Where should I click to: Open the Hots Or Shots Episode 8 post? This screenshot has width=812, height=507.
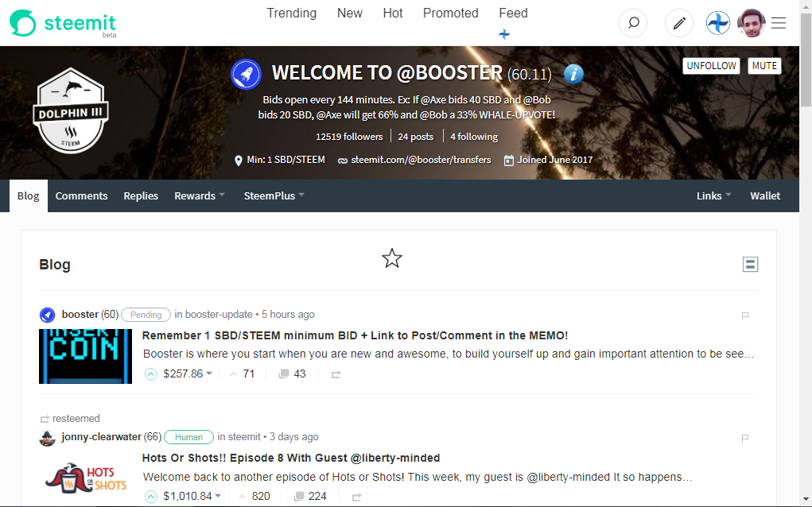tap(291, 458)
